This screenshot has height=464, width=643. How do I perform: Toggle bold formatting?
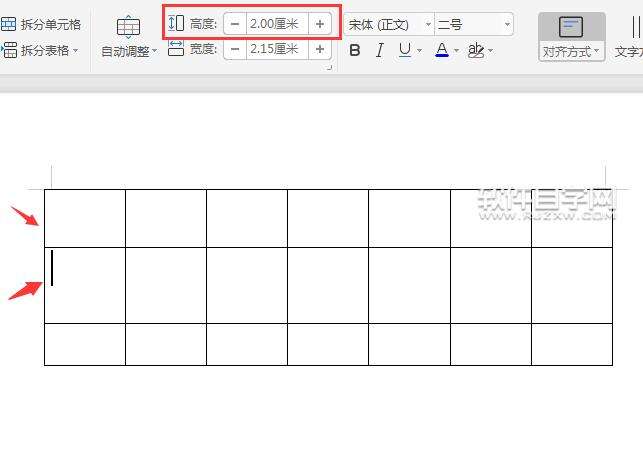(x=355, y=50)
